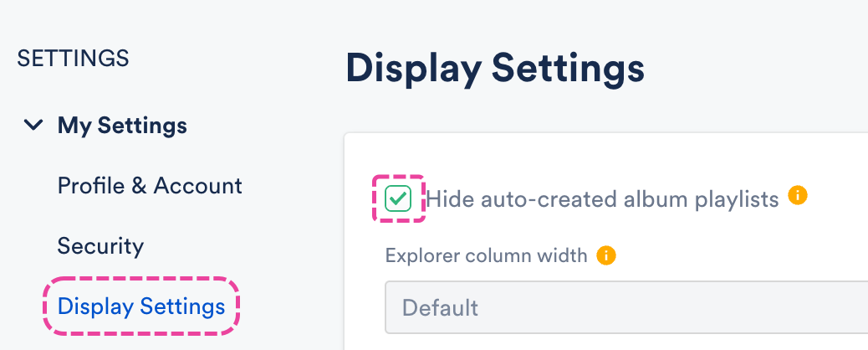
Task: Open the Profile & Account page
Action: tap(150, 185)
